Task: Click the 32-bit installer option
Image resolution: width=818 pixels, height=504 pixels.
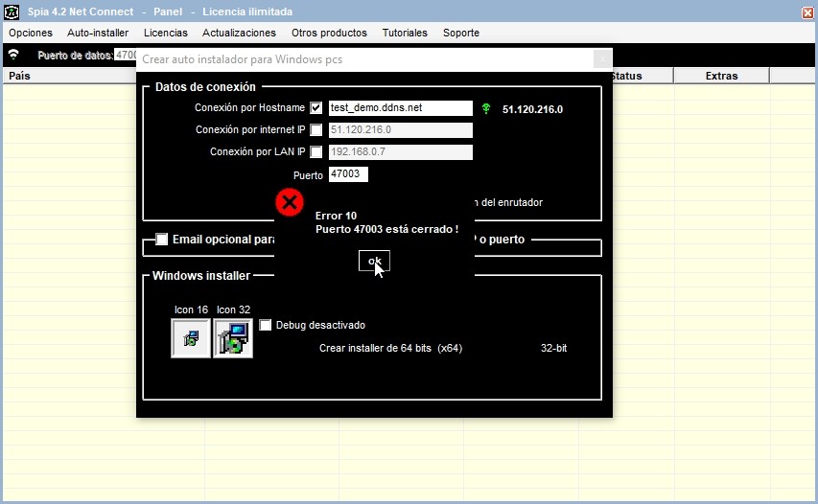Action: pos(553,348)
